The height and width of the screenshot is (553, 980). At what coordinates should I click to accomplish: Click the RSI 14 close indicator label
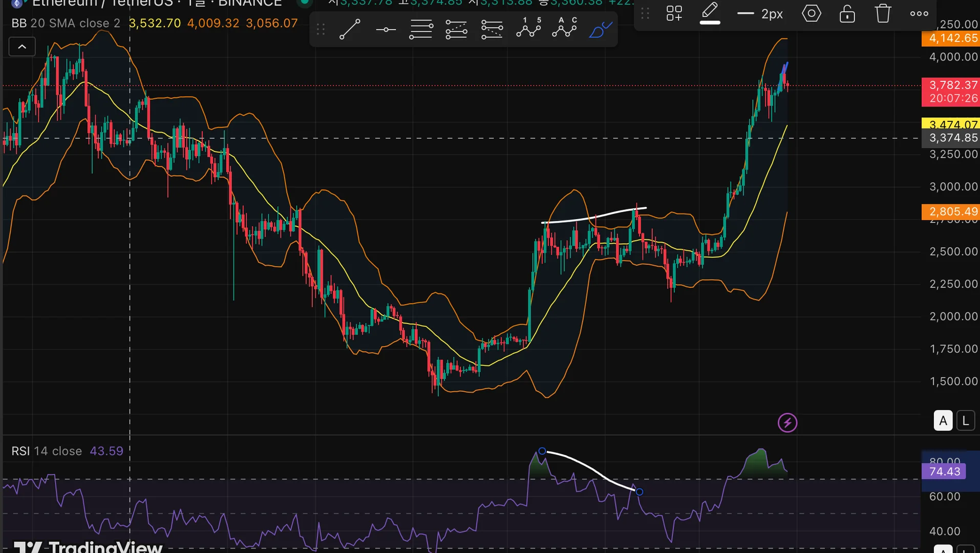(x=47, y=451)
